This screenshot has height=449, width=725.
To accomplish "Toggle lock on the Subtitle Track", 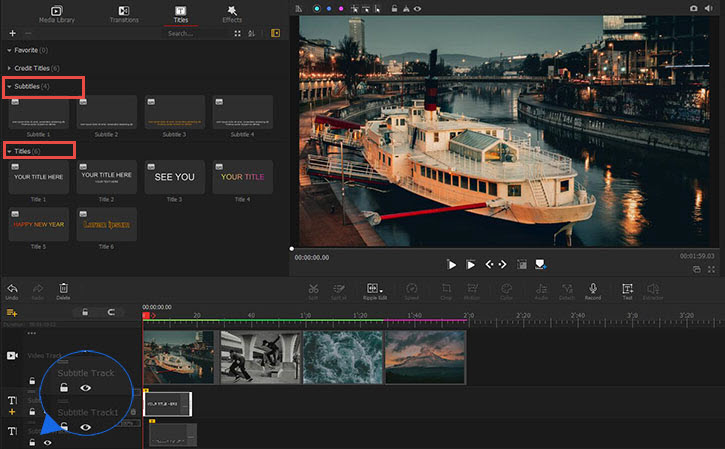I will click(x=63, y=387).
